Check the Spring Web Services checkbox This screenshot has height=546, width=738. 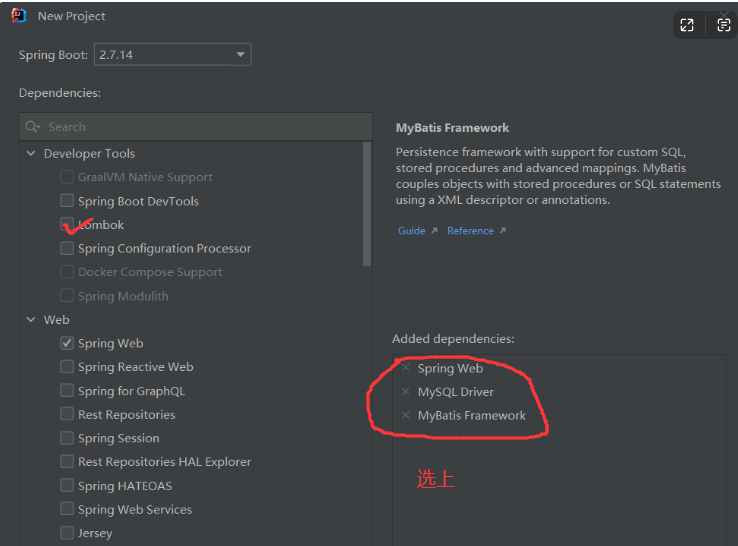[67, 509]
